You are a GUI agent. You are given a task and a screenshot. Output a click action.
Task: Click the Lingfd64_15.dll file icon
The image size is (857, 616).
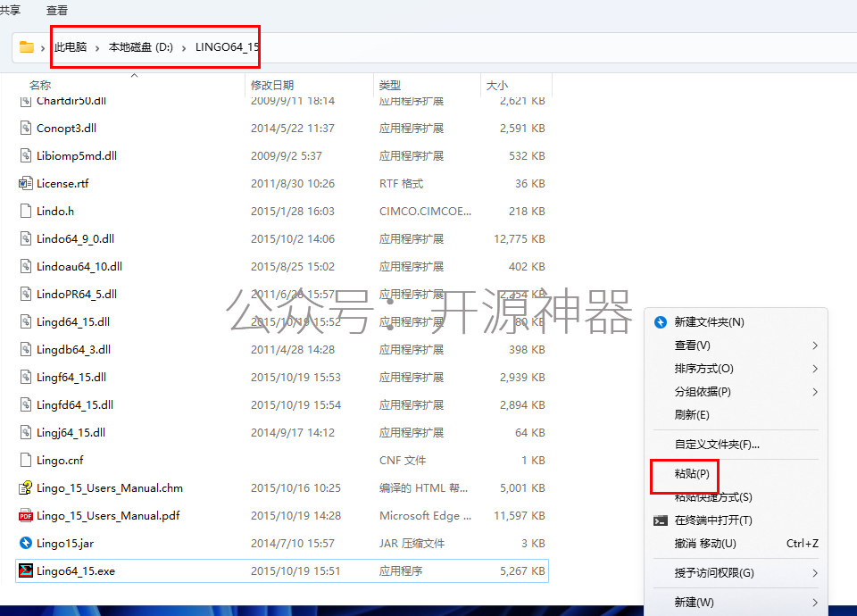coord(26,404)
